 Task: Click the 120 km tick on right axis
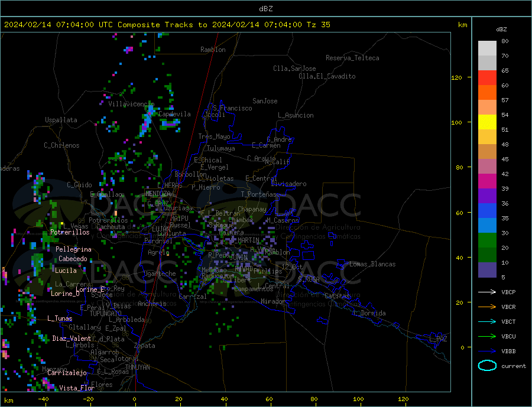pos(457,77)
